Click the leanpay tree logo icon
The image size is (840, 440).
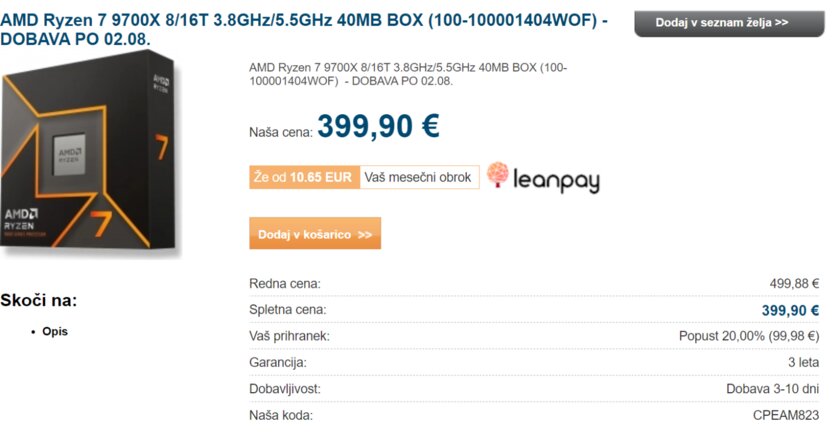tap(497, 176)
